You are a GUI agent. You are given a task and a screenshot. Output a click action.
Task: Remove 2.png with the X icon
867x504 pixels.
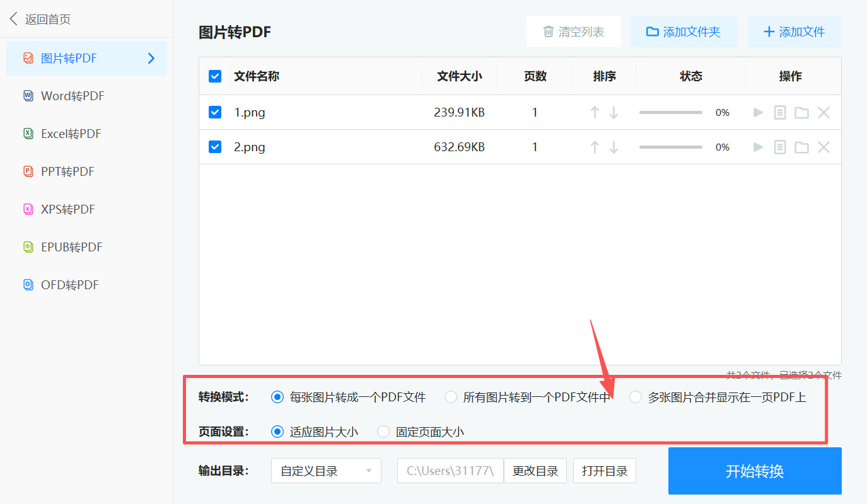tap(823, 147)
